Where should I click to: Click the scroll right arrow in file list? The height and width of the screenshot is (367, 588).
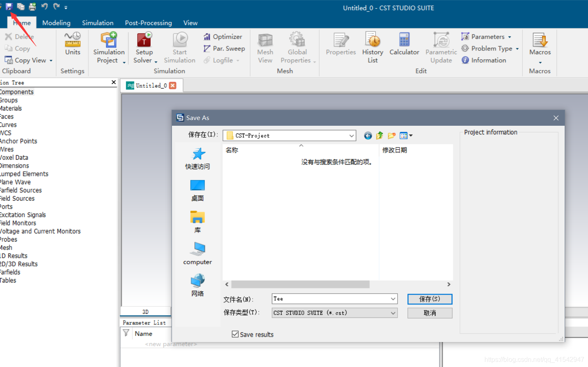[449, 284]
